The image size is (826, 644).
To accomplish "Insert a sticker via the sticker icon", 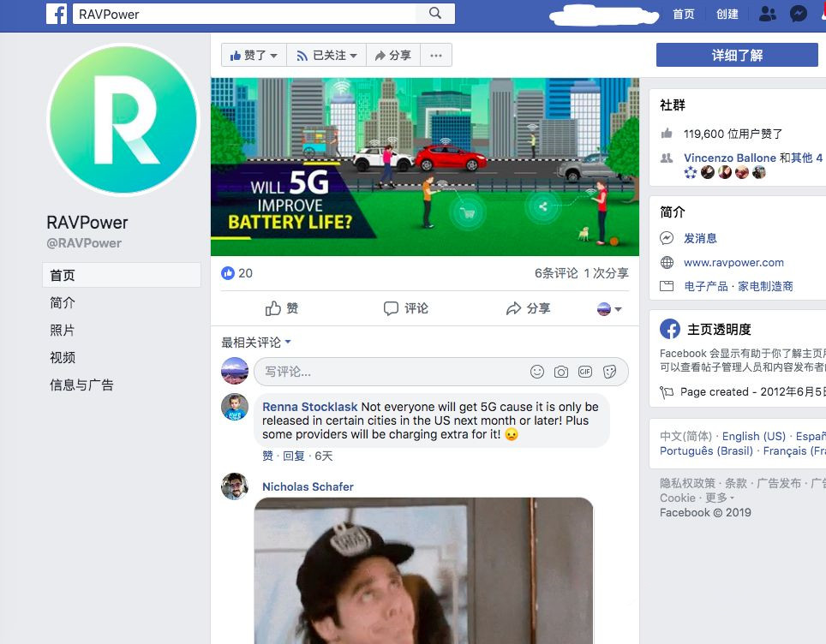I will [x=610, y=372].
